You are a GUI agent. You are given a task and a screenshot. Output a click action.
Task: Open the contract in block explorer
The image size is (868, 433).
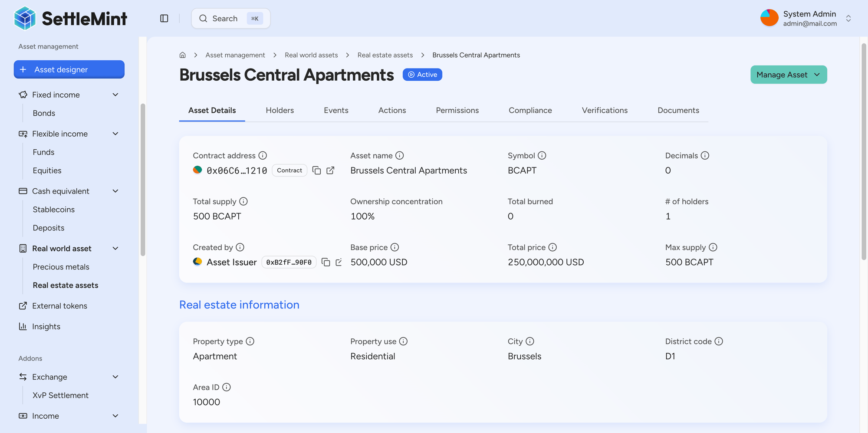pos(331,170)
